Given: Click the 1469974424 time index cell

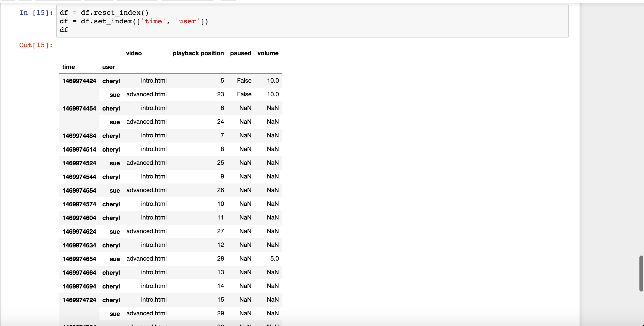Looking at the screenshot, I should pyautogui.click(x=79, y=81).
